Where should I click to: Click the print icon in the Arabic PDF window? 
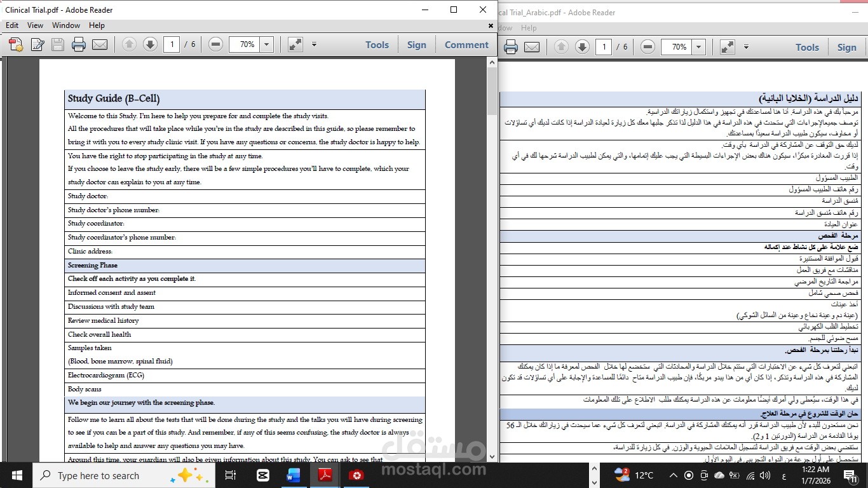(510, 46)
